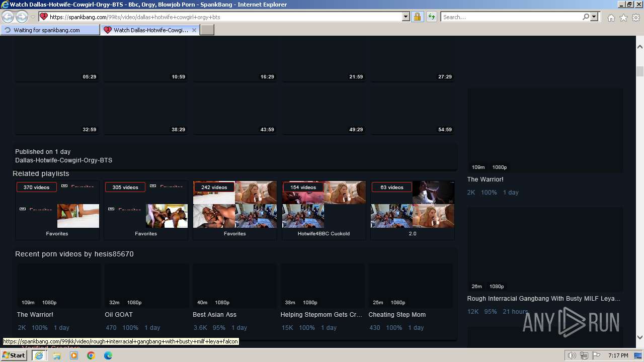Image resolution: width=644 pixels, height=362 pixels.
Task: Click the 'Related playlists' heading
Action: coord(41,173)
